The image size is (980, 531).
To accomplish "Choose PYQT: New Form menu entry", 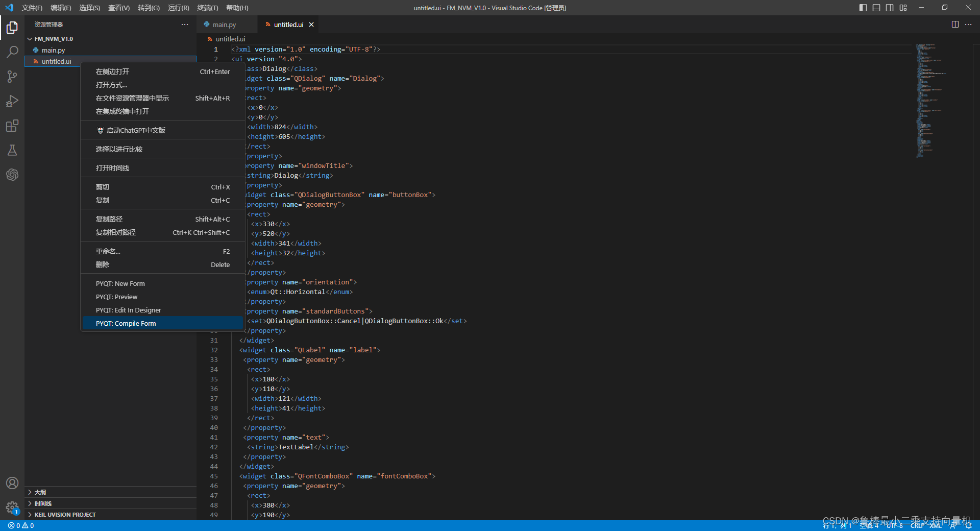I will click(x=162, y=283).
